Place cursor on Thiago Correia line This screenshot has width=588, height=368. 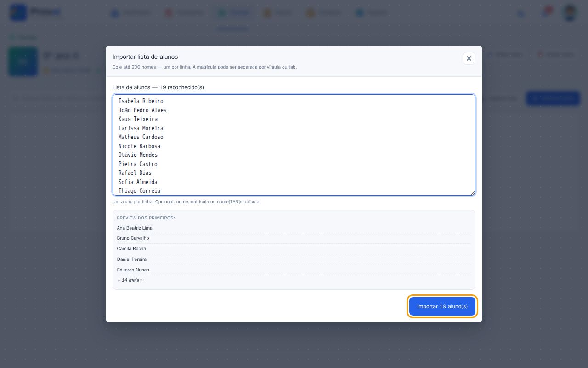click(139, 191)
